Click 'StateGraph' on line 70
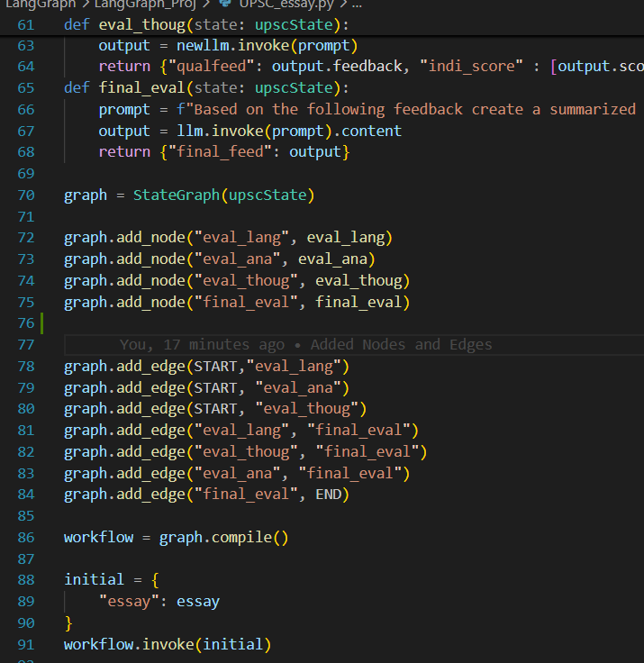This screenshot has width=644, height=663. (x=177, y=195)
